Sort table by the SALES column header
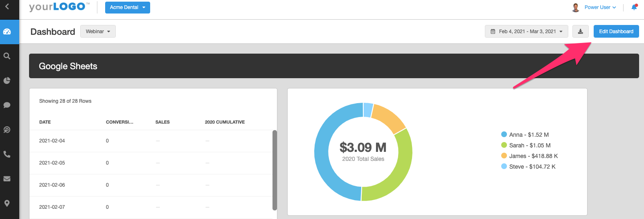This screenshot has width=644, height=219. point(162,122)
